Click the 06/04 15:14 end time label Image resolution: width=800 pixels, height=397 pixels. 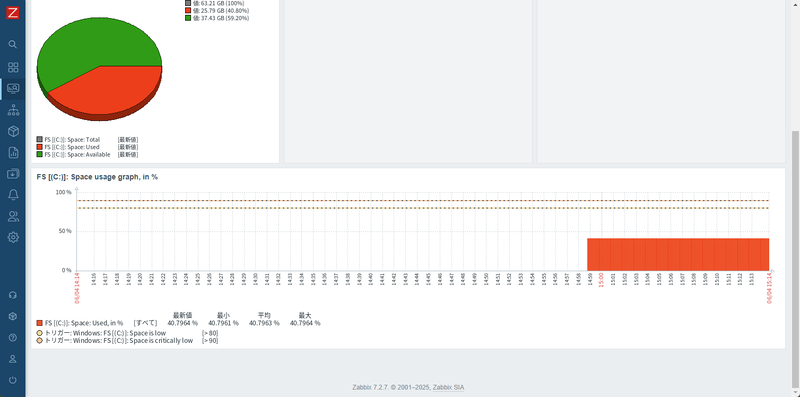(769, 288)
